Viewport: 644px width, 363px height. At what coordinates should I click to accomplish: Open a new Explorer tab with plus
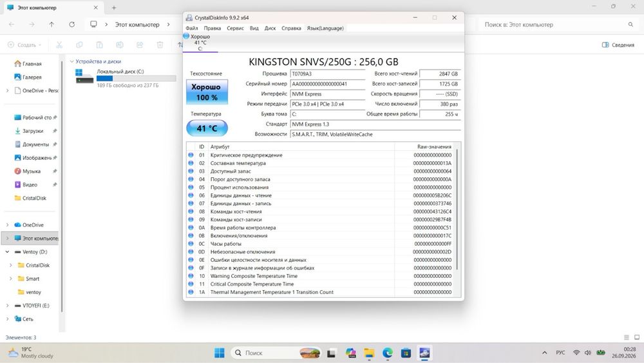pyautogui.click(x=114, y=7)
